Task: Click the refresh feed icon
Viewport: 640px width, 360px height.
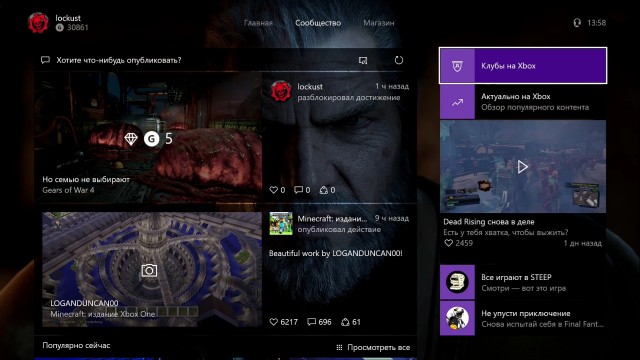Action: point(399,60)
